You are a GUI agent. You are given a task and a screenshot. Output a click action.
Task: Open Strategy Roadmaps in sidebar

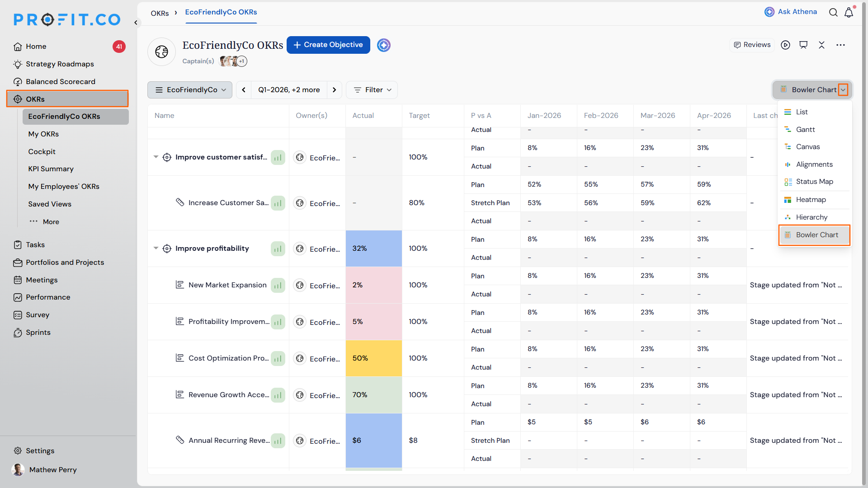click(x=60, y=64)
